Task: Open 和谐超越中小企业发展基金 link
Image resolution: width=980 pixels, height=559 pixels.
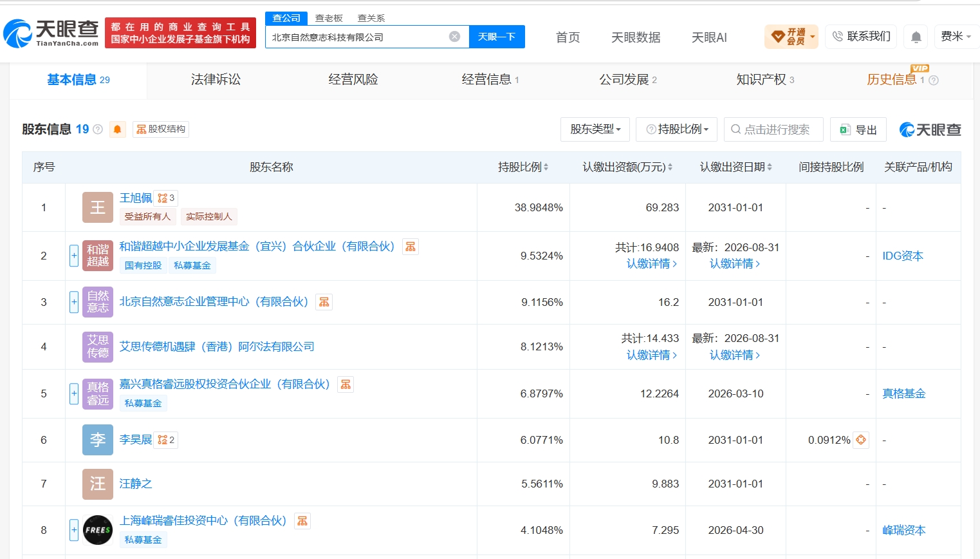Action: pos(257,247)
